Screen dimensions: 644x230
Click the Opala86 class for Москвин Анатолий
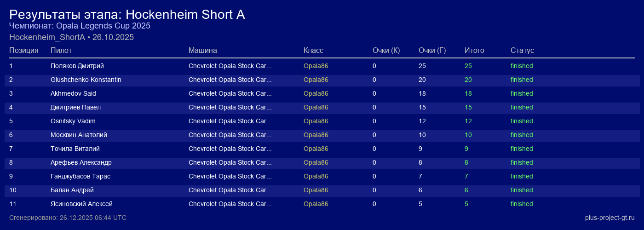click(316, 135)
